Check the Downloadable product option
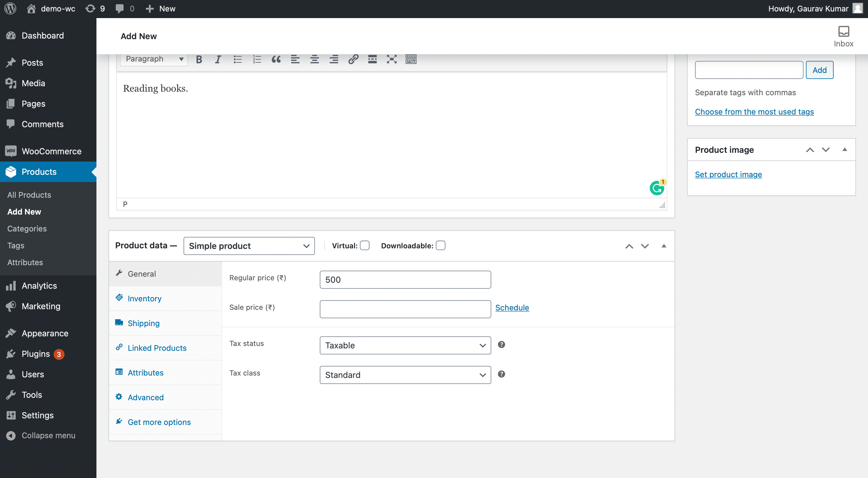Viewport: 868px width, 478px height. (440, 246)
